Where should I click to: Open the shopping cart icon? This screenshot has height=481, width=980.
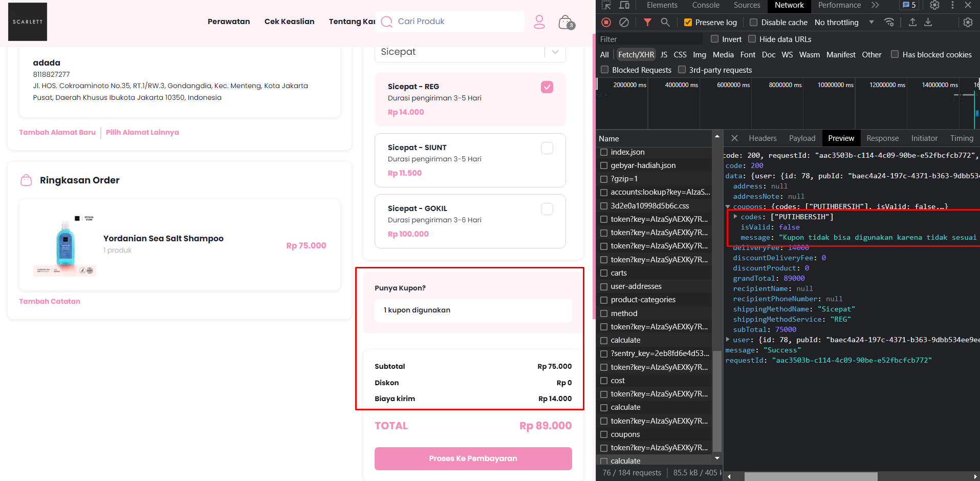566,22
